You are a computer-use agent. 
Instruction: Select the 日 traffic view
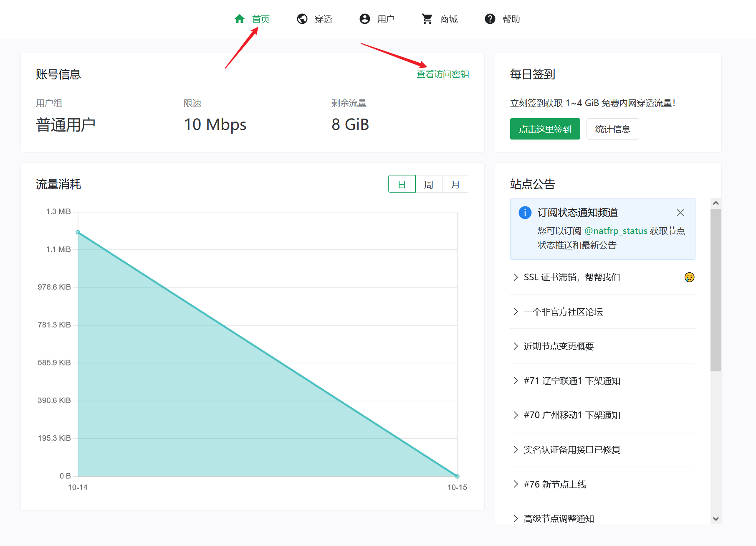coord(402,184)
